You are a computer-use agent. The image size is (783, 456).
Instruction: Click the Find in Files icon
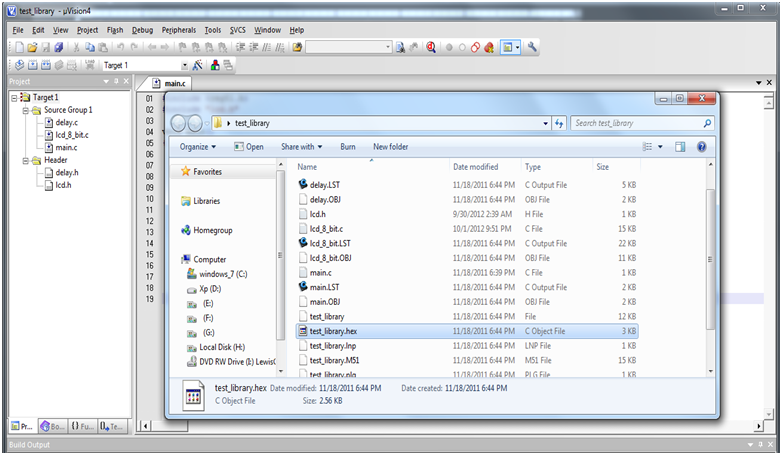400,47
